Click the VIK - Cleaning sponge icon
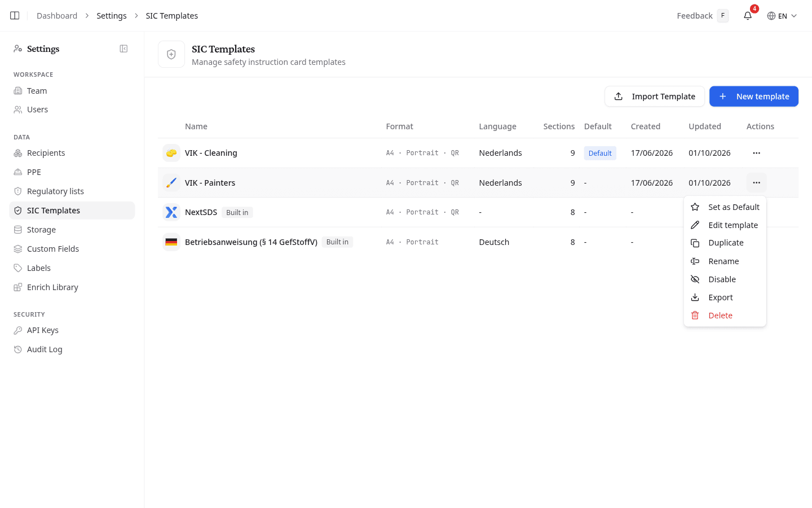 point(171,153)
